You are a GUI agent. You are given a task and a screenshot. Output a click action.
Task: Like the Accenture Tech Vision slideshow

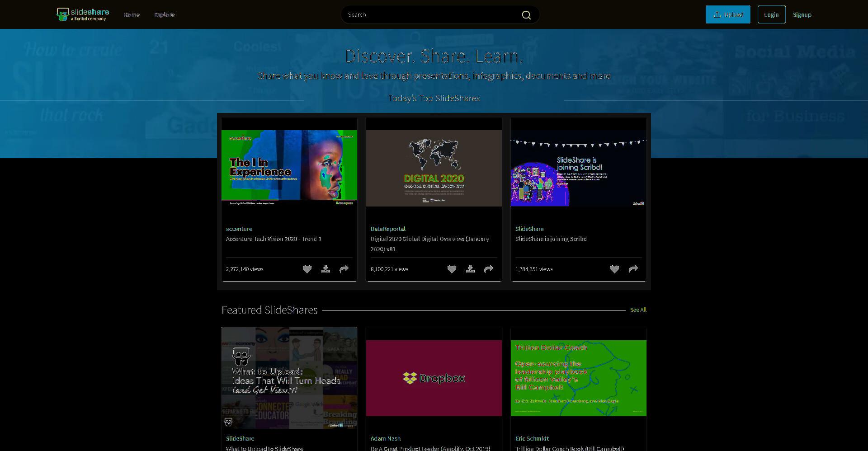pyautogui.click(x=307, y=269)
